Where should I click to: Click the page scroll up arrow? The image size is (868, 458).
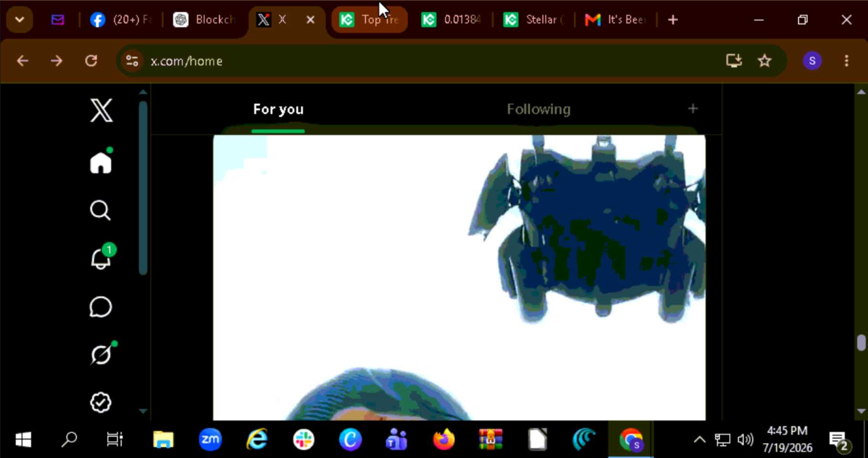click(x=861, y=92)
